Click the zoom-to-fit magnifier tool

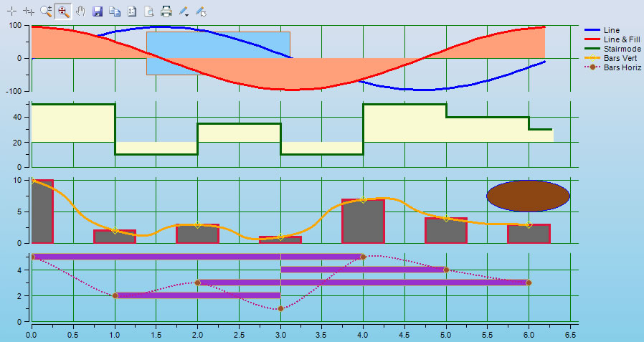click(x=63, y=11)
